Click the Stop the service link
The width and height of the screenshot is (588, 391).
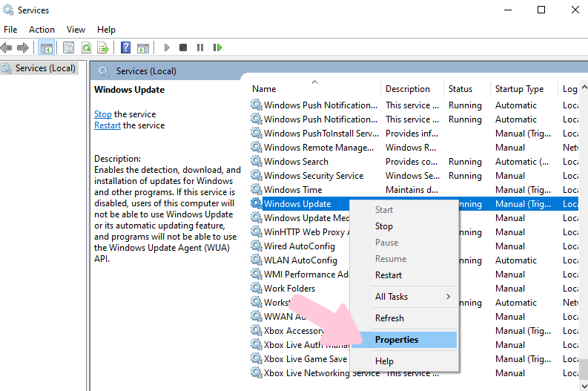point(103,114)
